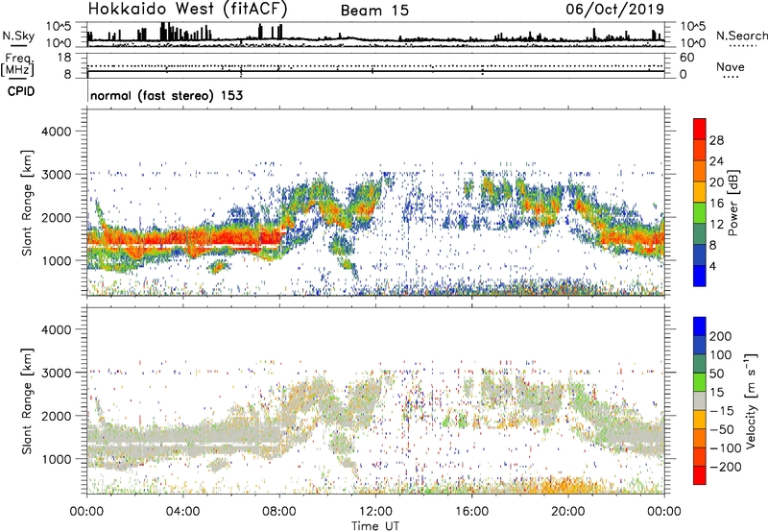Click the '2000' tick in velocity panel
Screen dimensions: 768x532
(x=57, y=416)
